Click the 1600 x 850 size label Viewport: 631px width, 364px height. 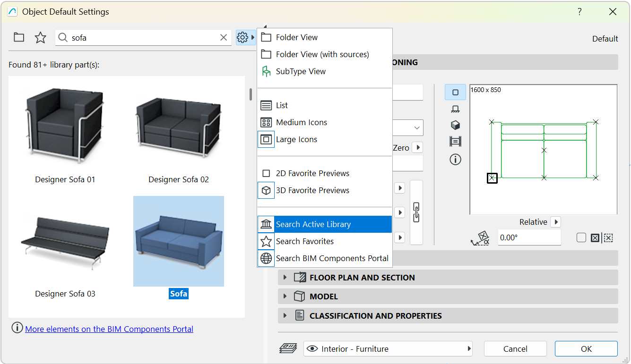(486, 90)
